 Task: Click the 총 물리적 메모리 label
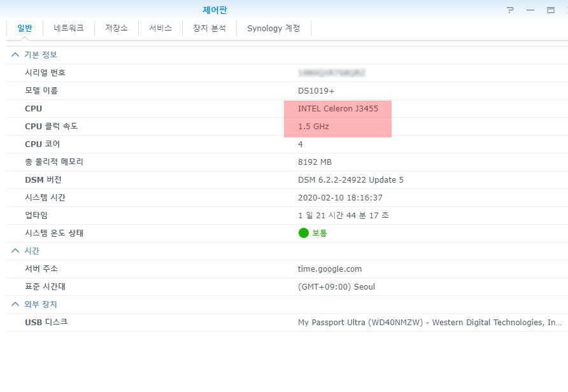54,162
